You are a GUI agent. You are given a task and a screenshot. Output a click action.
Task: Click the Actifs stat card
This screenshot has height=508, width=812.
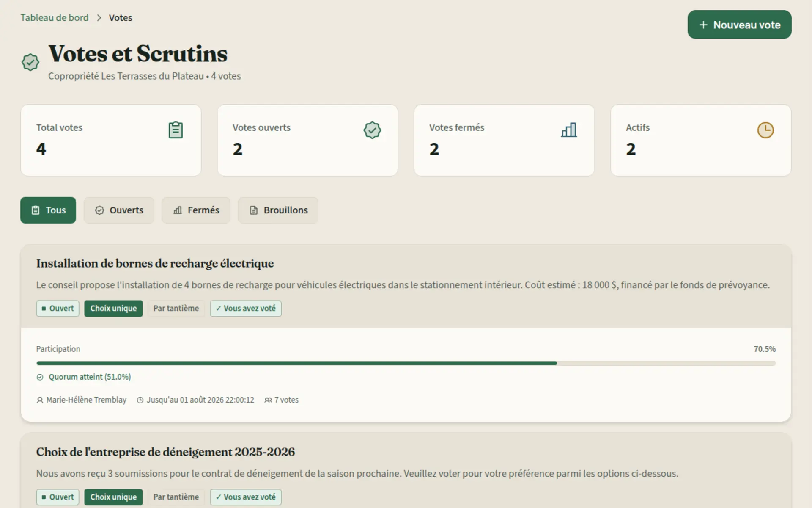point(701,141)
